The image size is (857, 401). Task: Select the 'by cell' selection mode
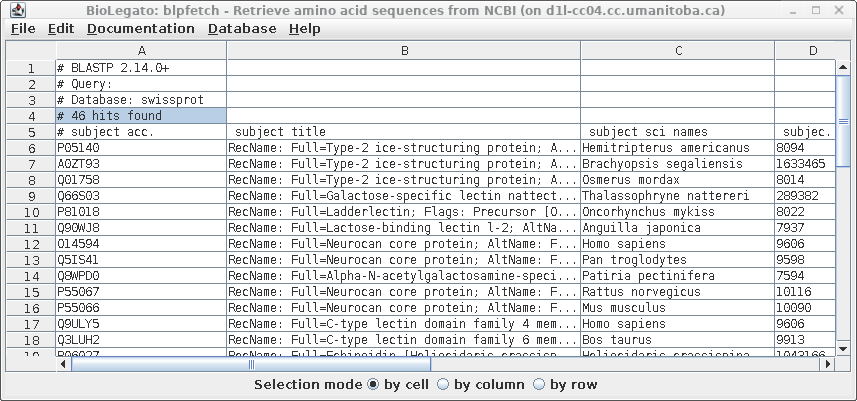[374, 384]
